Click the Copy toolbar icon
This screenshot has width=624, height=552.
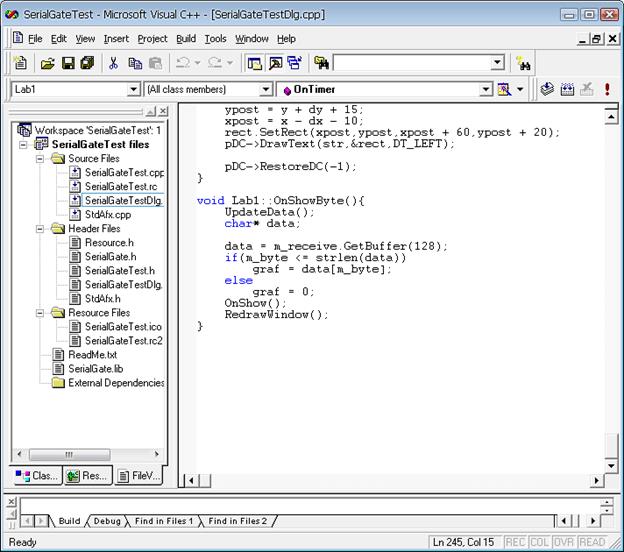[135, 63]
